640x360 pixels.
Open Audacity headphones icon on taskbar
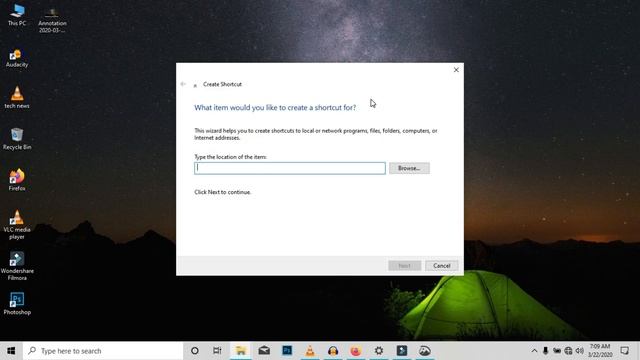[333, 351]
